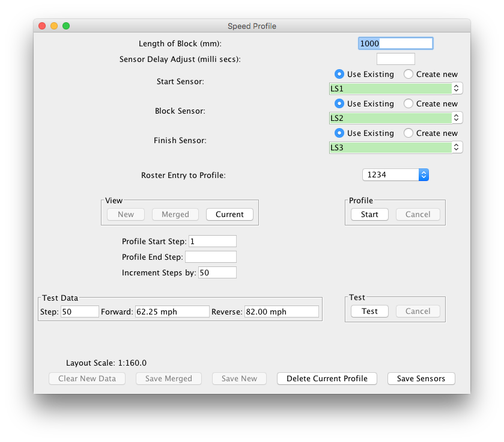Click the Profile End Step field
This screenshot has height=442, width=504.
click(210, 257)
